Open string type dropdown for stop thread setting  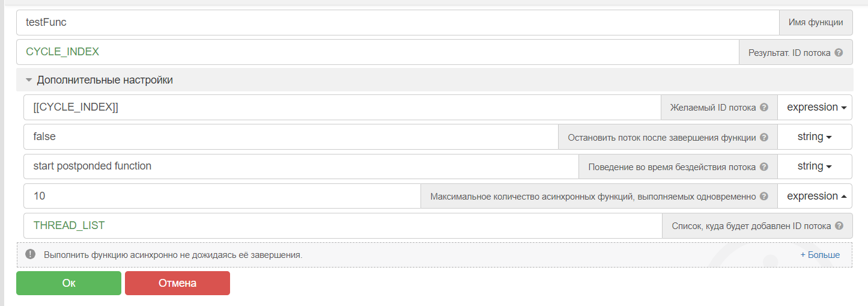pyautogui.click(x=815, y=137)
